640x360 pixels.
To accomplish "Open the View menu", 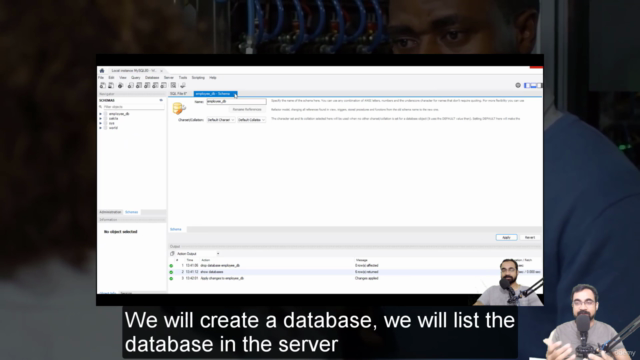I will coord(122,78).
